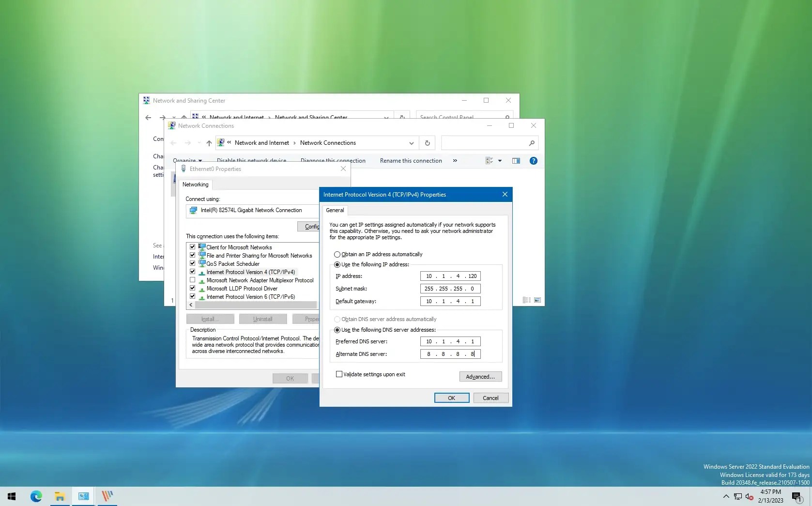Expand the address bar history dropdown
812x506 pixels.
[411, 143]
